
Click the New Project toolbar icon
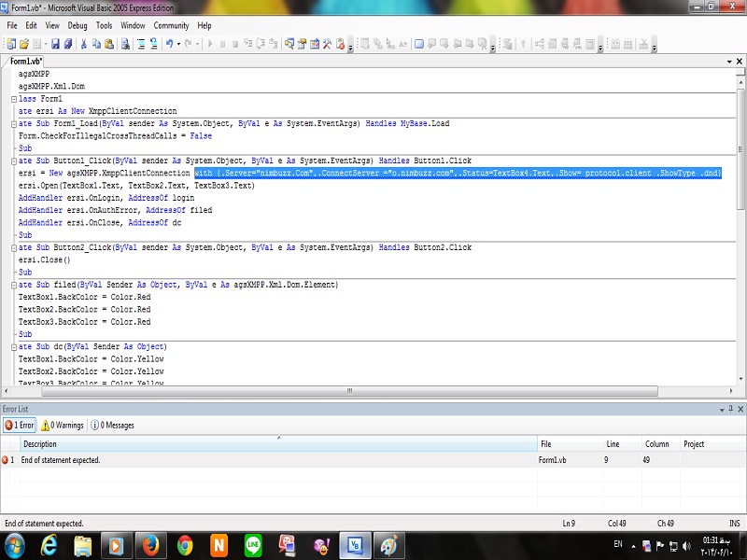pyautogui.click(x=11, y=44)
